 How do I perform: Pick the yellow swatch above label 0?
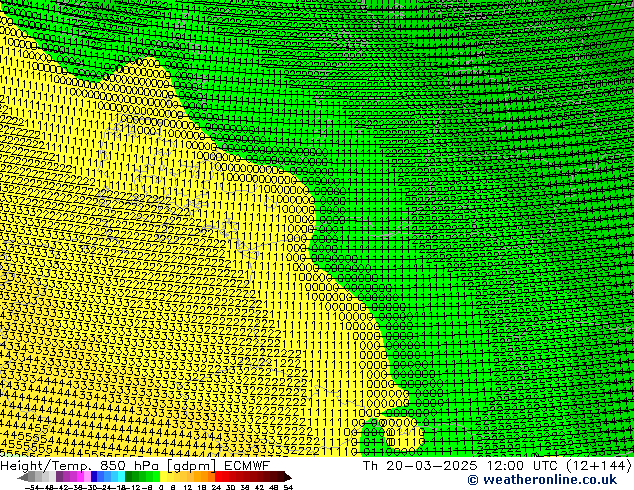(x=164, y=477)
